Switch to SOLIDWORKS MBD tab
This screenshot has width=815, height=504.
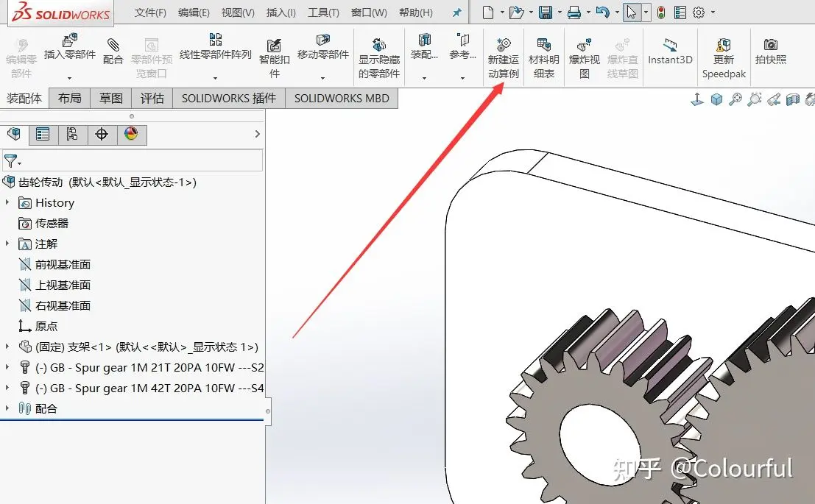point(342,98)
